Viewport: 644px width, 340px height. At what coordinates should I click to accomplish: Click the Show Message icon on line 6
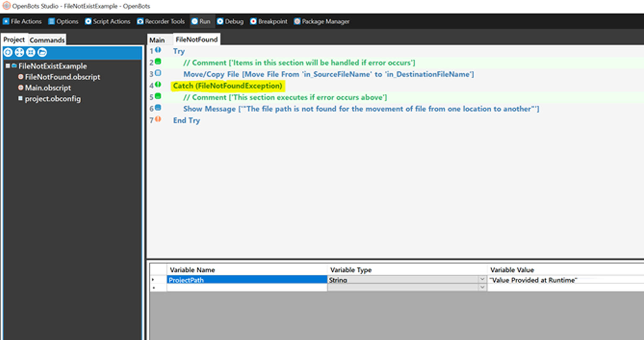158,108
